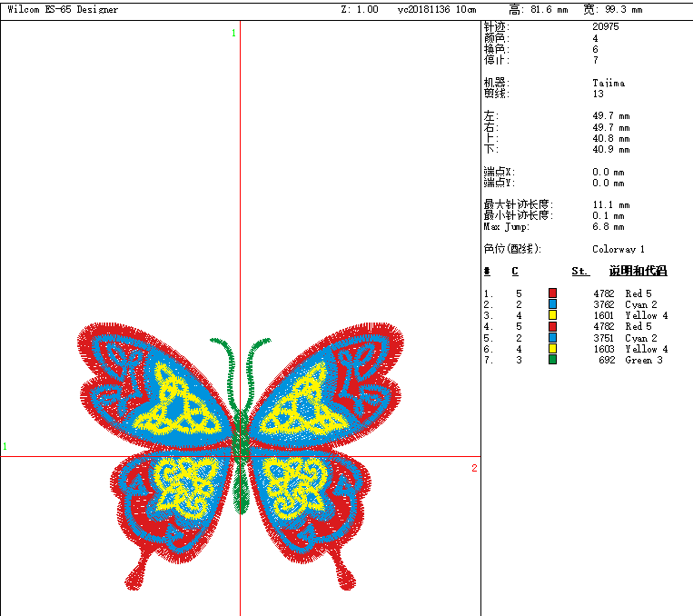The height and width of the screenshot is (616, 693).
Task: Select the stitch count 20975
Action: 607,27
